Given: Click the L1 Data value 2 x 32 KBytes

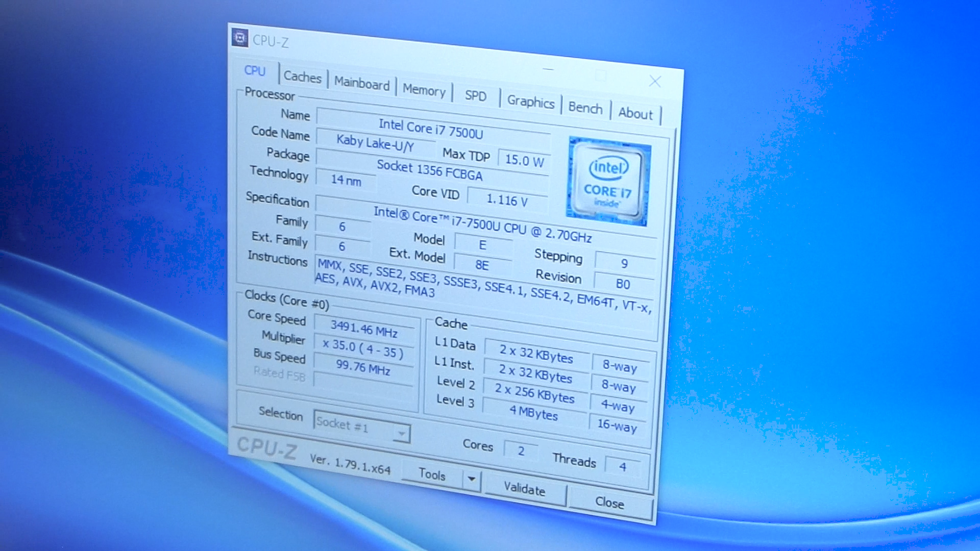Looking at the screenshot, I should tap(536, 354).
